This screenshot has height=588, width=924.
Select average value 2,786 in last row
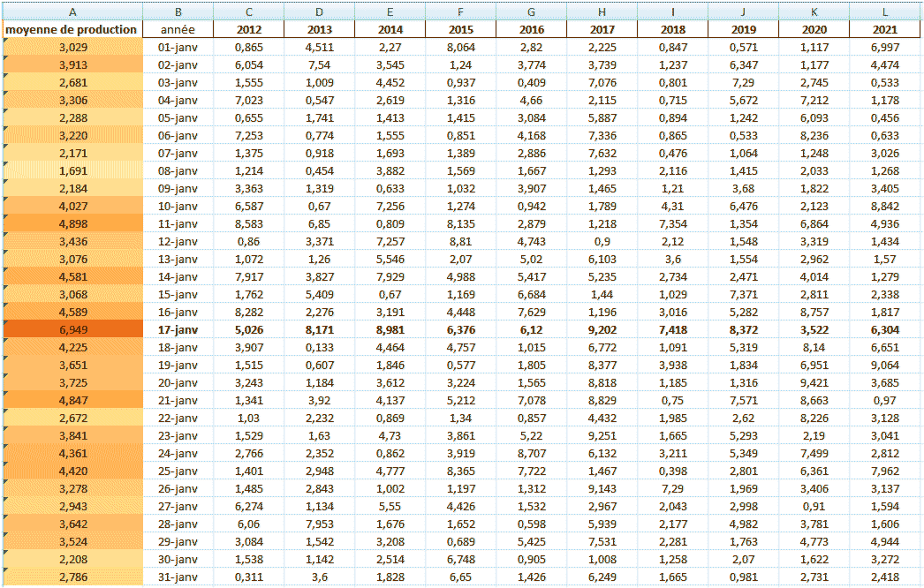tap(72, 577)
